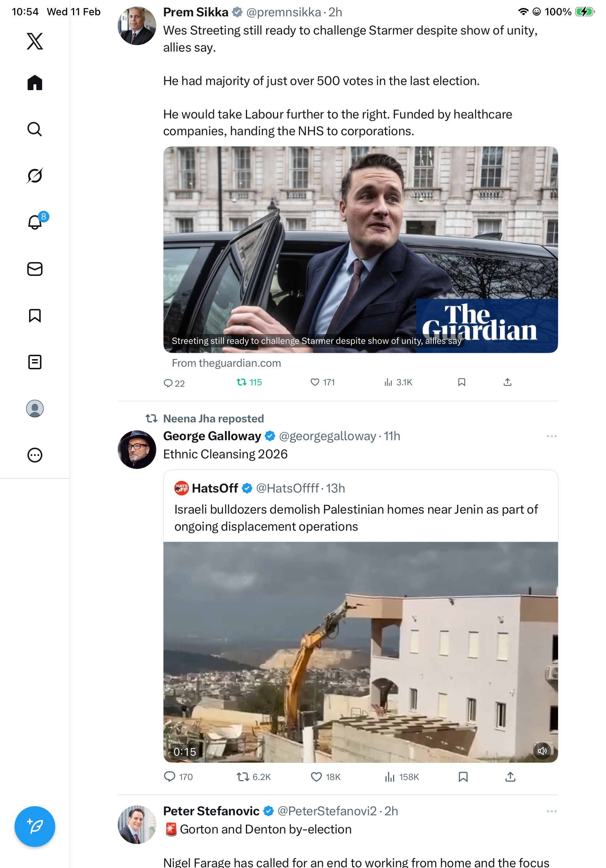Unmute the bulldozer video sound

pos(542,751)
